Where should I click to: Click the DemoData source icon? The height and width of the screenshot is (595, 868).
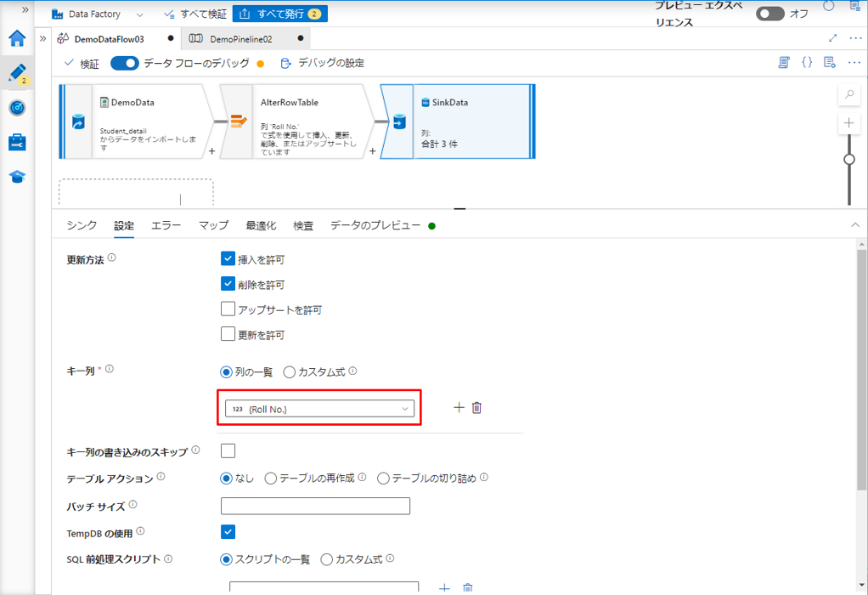(x=79, y=122)
